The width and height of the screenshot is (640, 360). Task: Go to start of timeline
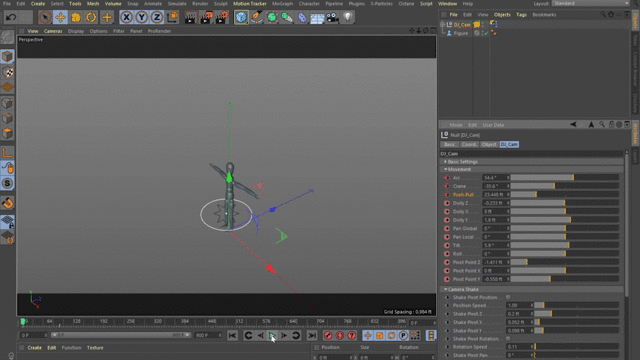232,336
